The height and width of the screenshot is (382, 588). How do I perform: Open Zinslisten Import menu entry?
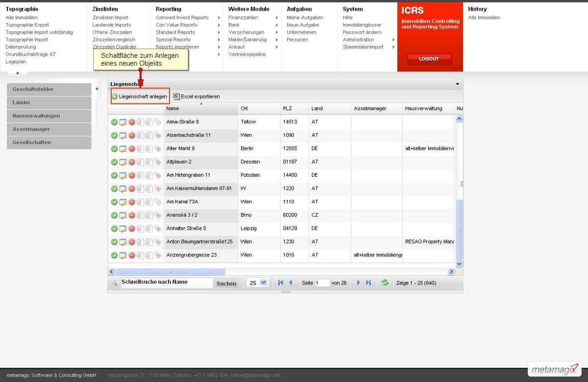pyautogui.click(x=110, y=18)
